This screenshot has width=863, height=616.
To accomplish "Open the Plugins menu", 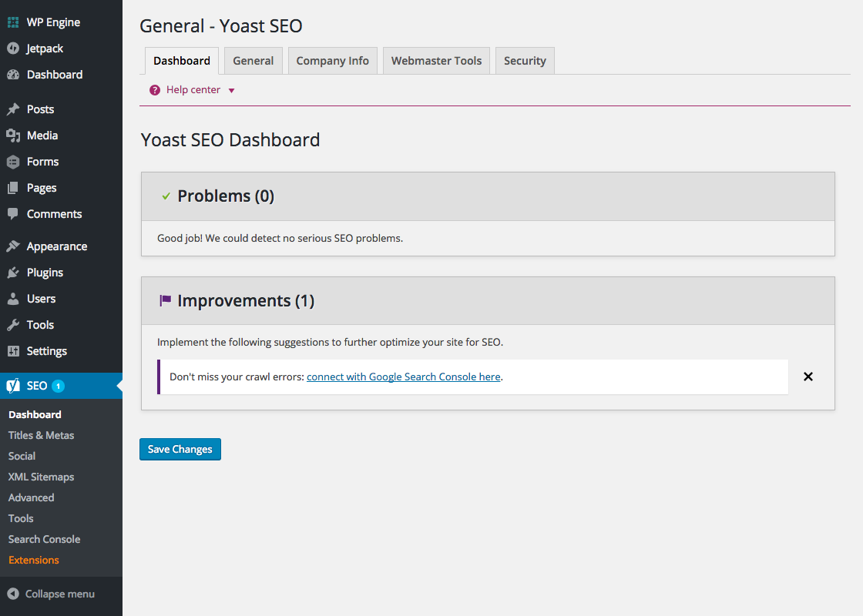I will tap(61, 273).
